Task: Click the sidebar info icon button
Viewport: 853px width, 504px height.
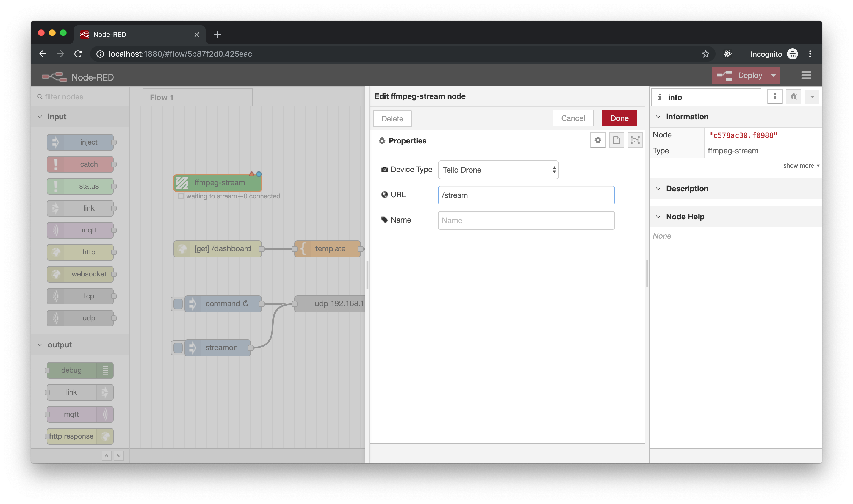Action: [x=775, y=97]
